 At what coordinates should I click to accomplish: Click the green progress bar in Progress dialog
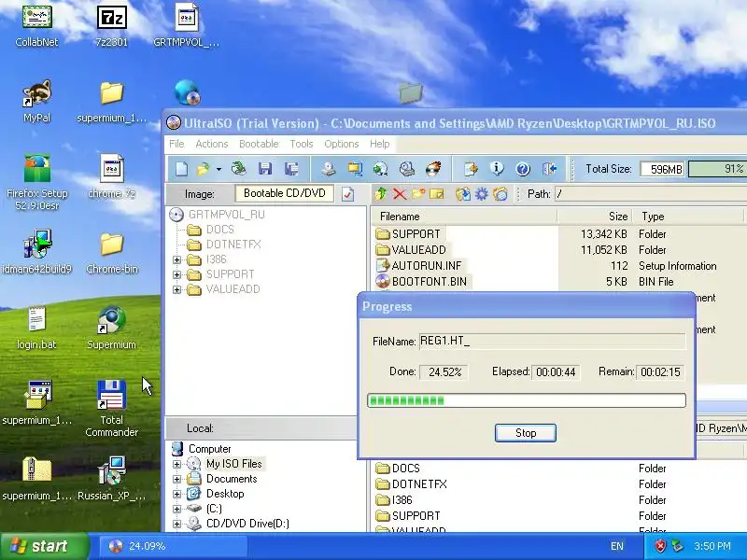tap(527, 400)
